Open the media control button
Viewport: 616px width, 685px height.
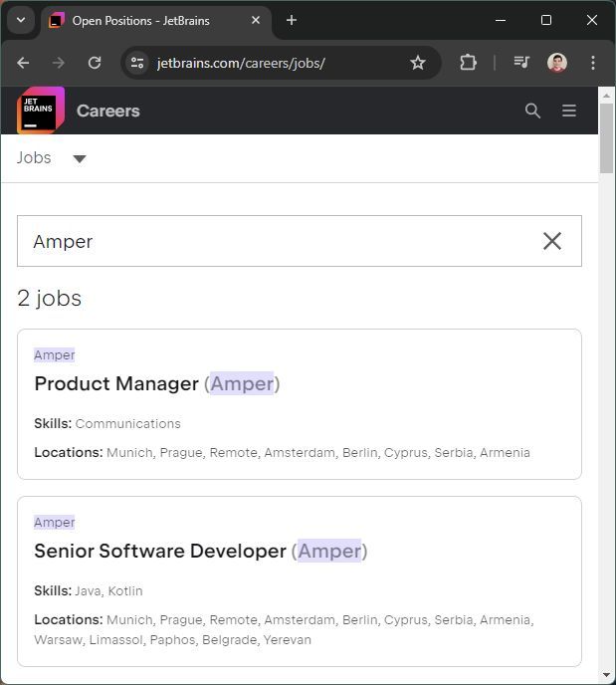521,63
